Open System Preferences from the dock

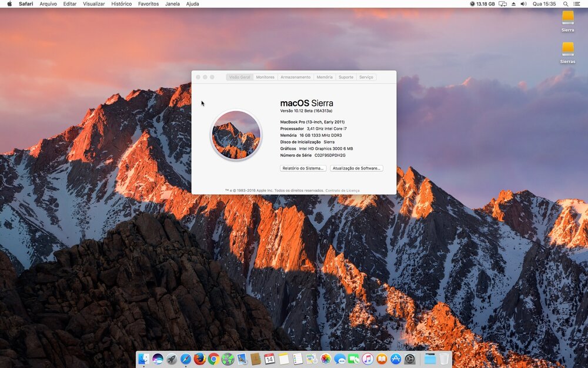(x=410, y=359)
